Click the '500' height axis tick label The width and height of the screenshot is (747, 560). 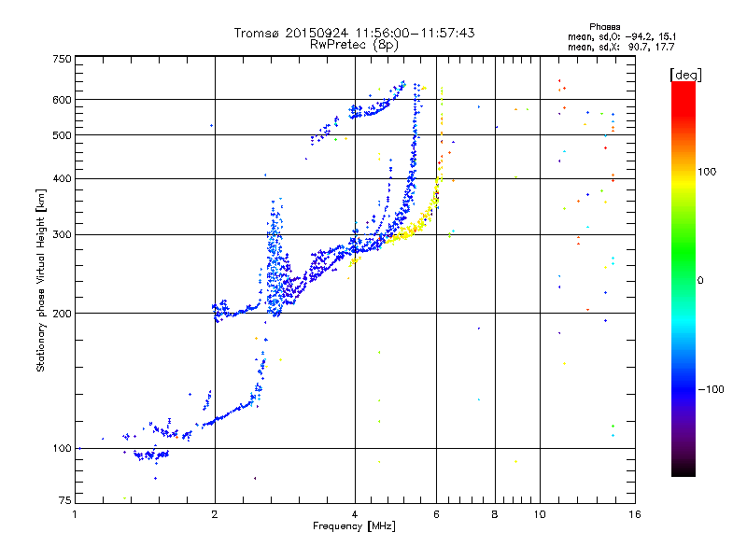(62, 135)
